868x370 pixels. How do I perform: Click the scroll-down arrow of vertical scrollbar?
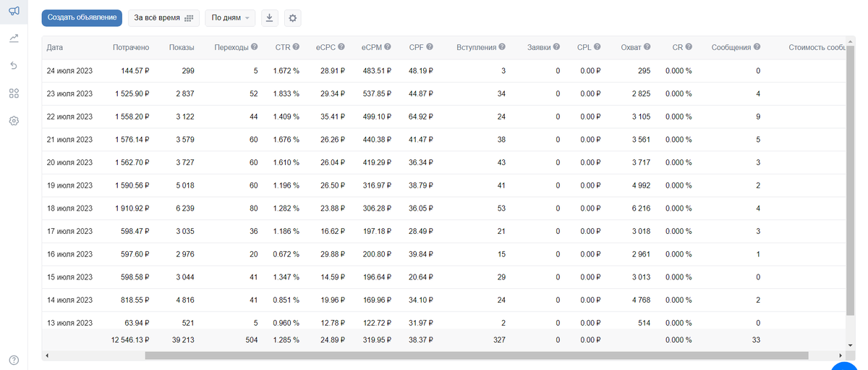849,345
